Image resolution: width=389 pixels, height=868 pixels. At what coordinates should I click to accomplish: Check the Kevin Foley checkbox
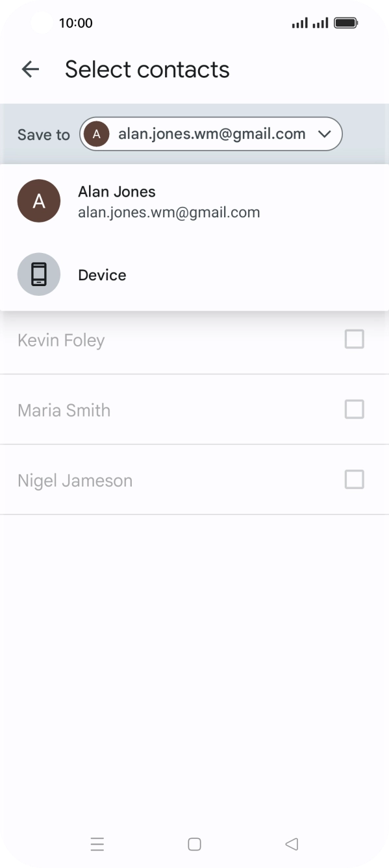coord(354,339)
